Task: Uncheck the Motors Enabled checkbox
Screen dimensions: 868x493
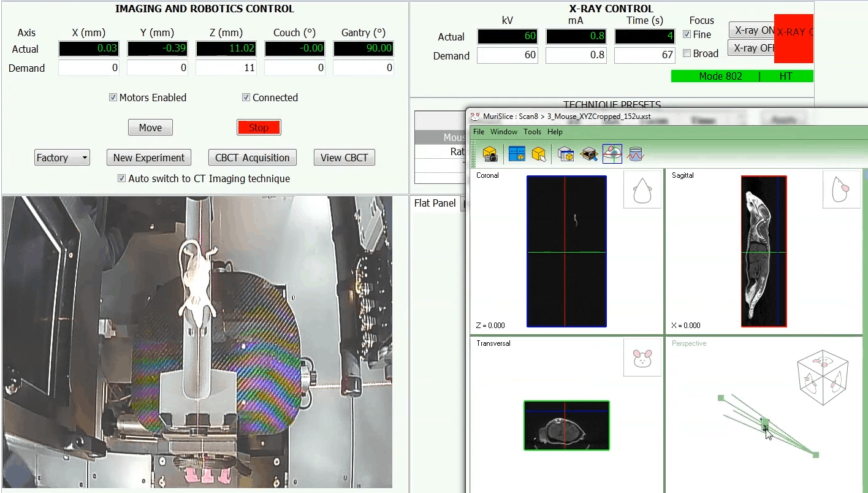Action: tap(113, 97)
